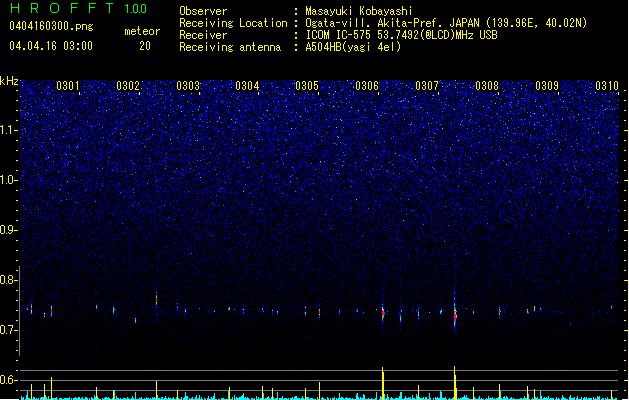The height and width of the screenshot is (400, 629).
Task: Select the 0303 time label
Action: (x=188, y=86)
